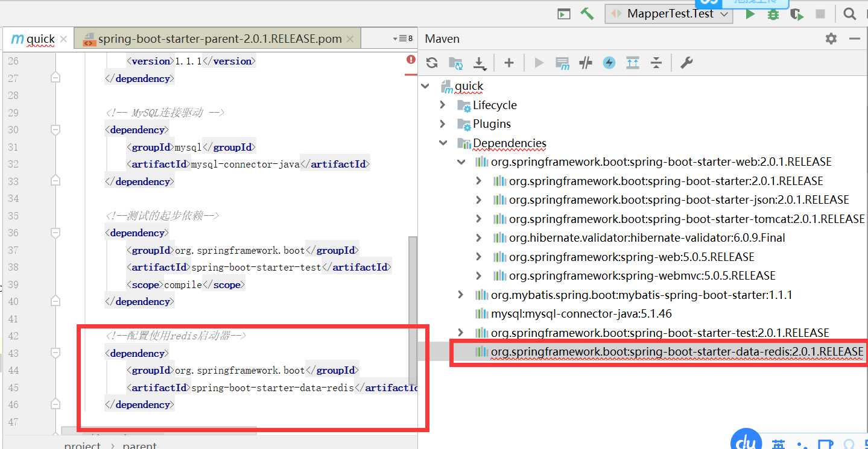The image size is (868, 449).
Task: Toggle code fold marker on line 36
Action: click(x=55, y=233)
